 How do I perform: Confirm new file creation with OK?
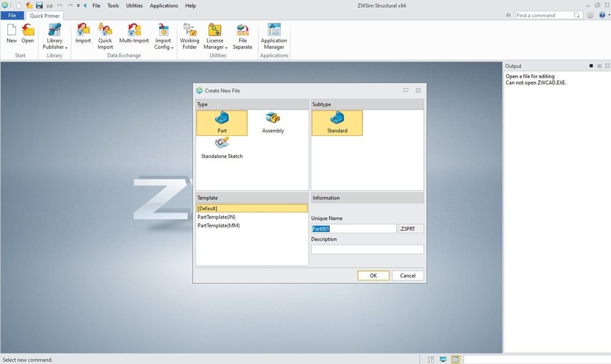point(373,275)
